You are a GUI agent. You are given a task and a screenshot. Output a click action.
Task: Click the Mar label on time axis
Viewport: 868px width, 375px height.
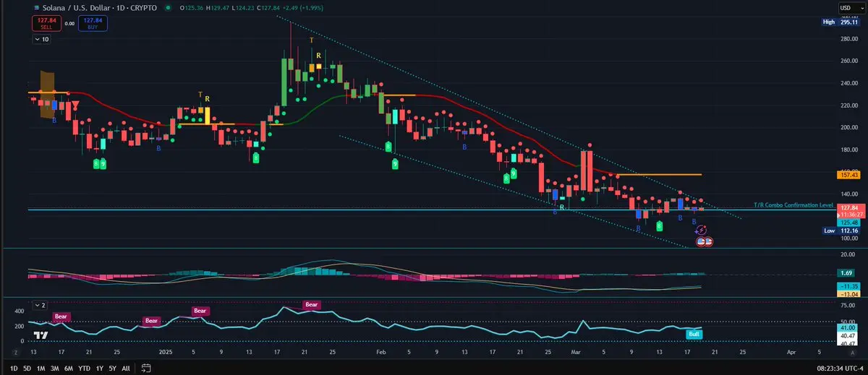[x=576, y=352]
